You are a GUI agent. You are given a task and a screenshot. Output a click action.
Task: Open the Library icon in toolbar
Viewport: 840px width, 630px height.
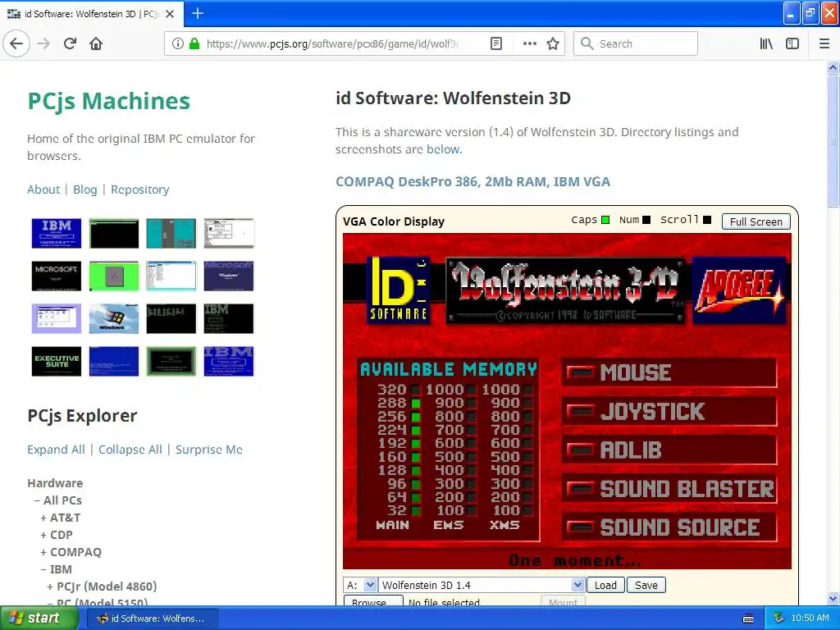[766, 44]
